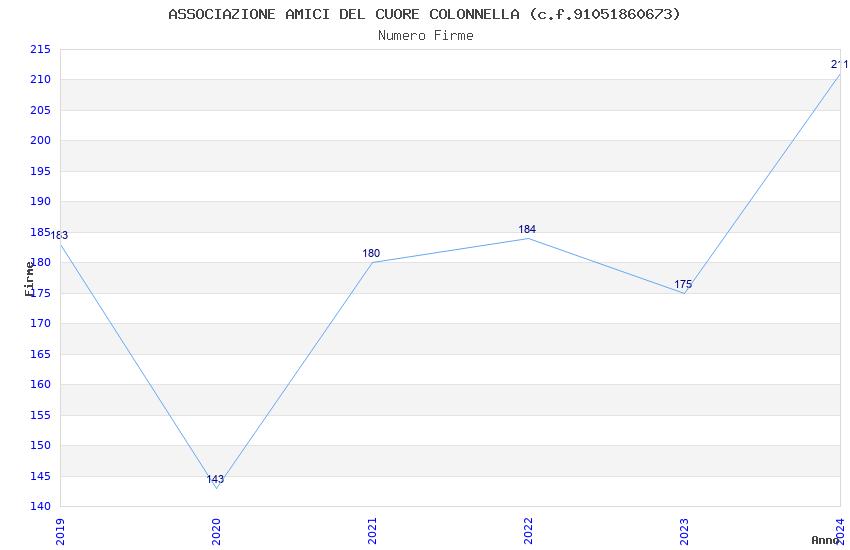Click the x-axis year label 2019

coord(60,531)
